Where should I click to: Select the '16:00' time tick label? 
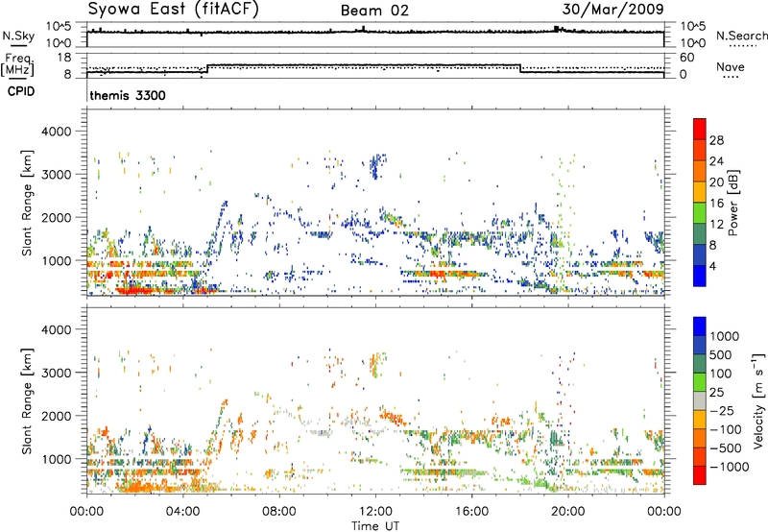(x=471, y=512)
